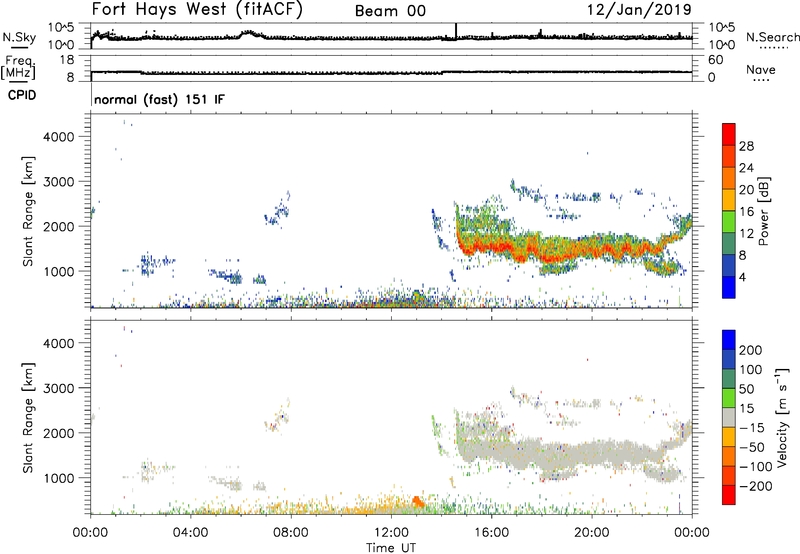The image size is (800, 554).
Task: Select the '4' label on power colorbar
Action: tap(743, 277)
